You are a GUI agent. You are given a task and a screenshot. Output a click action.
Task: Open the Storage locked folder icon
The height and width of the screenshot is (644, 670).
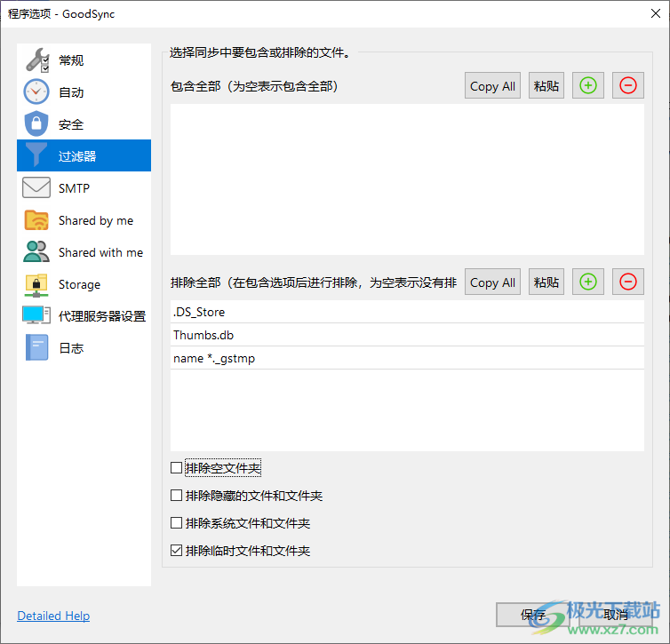point(36,285)
